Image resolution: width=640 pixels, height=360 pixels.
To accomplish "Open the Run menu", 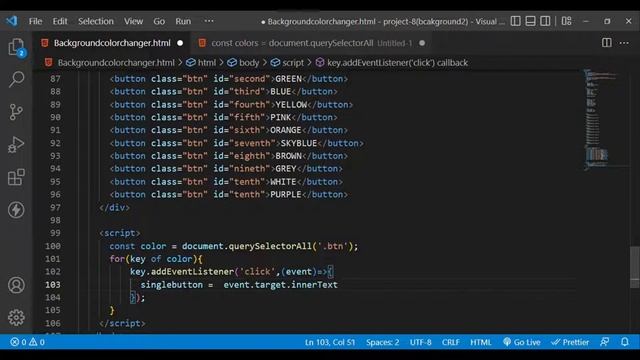I will [x=183, y=21].
